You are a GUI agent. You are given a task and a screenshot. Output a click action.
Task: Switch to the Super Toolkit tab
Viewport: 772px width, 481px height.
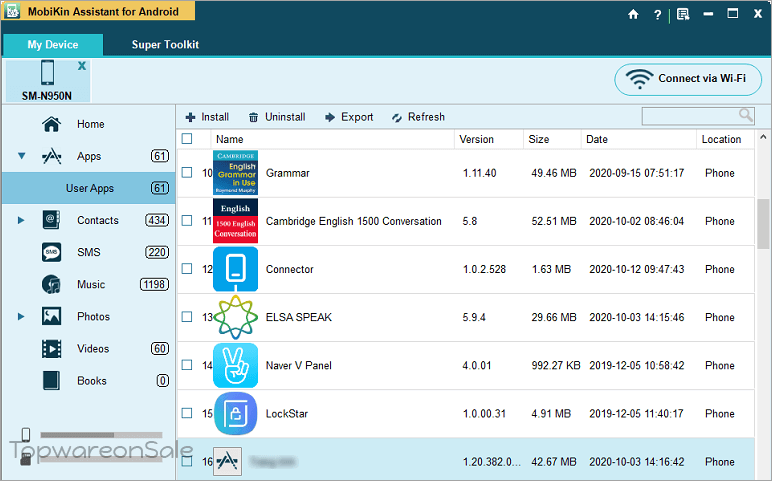[x=165, y=45]
